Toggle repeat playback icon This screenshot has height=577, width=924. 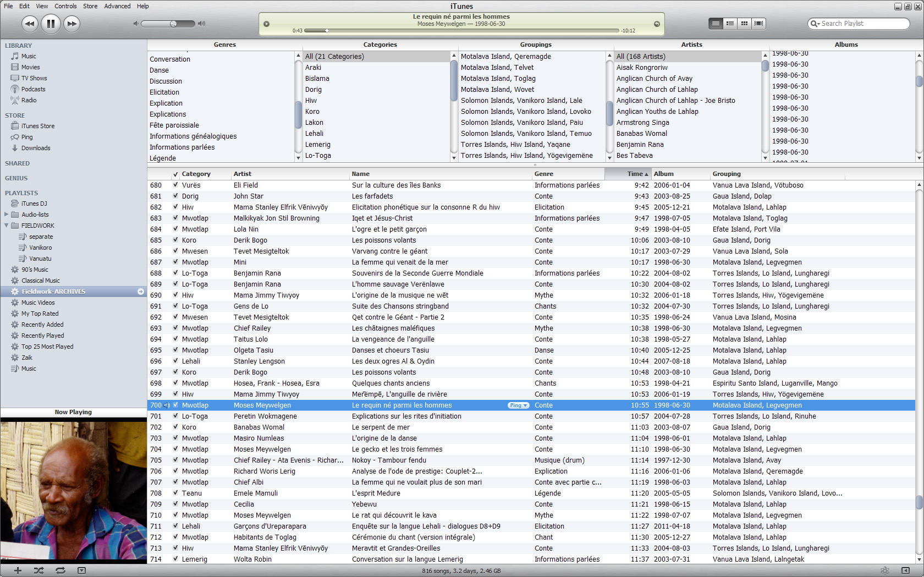[x=60, y=570]
